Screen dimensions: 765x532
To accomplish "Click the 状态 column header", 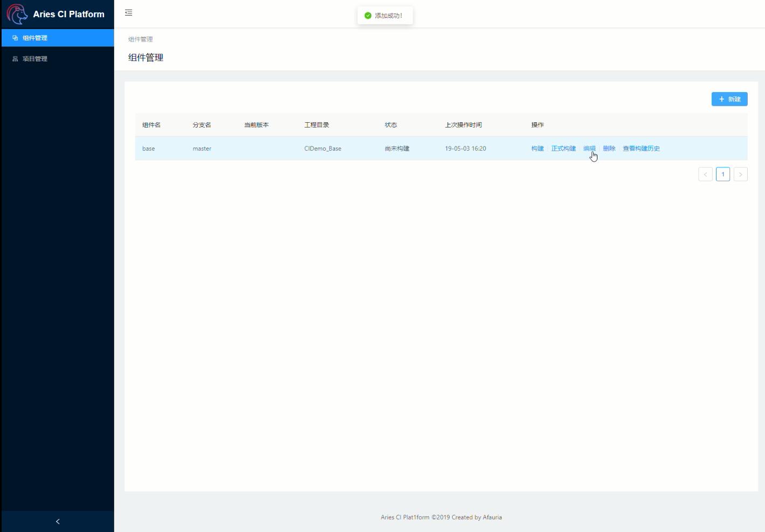I will click(391, 125).
